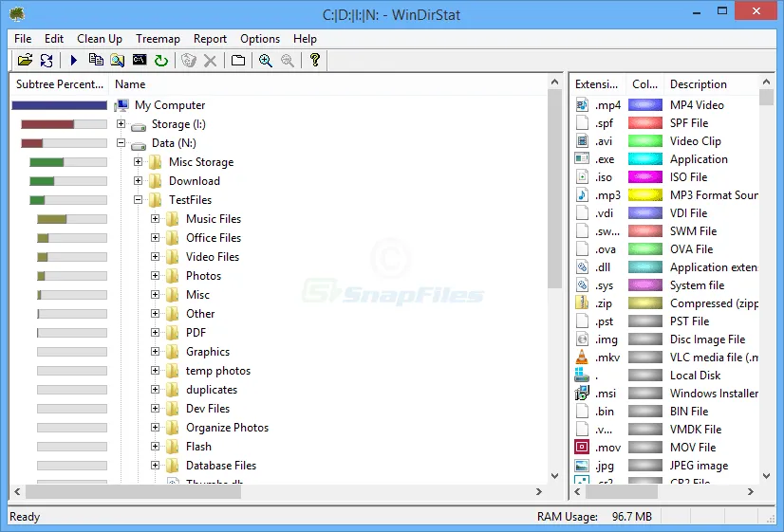Click the Data (N:) drive icon
The image size is (784, 532).
(x=139, y=144)
